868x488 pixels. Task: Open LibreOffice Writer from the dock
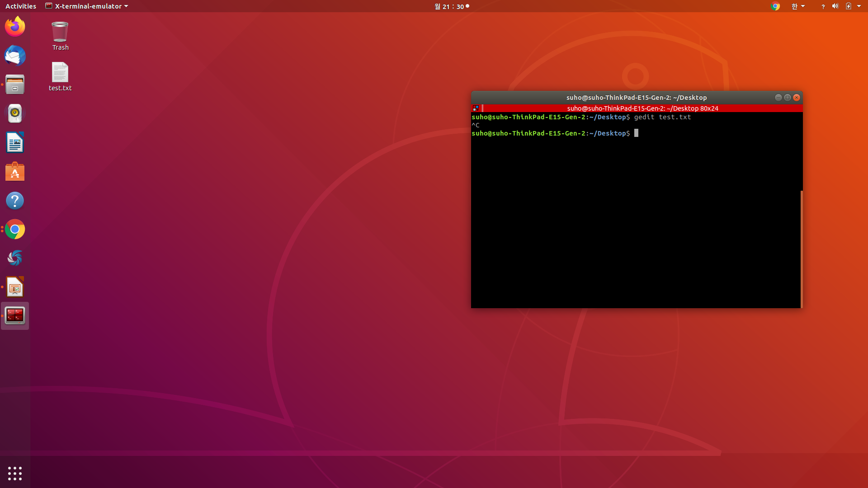pos(15,142)
